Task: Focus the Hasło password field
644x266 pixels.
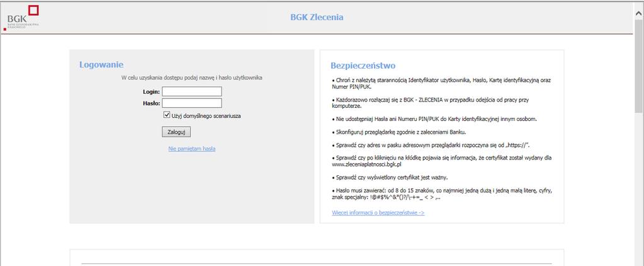Action: 192,103
